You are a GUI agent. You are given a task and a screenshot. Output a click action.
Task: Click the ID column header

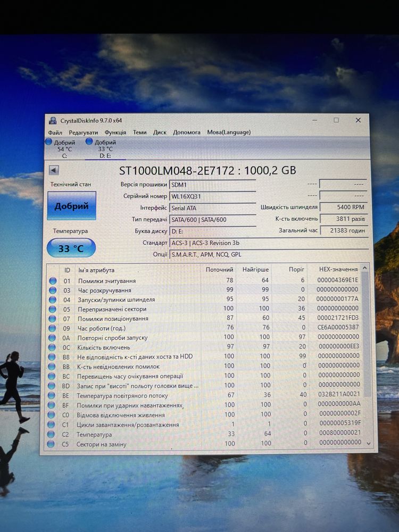tap(67, 270)
